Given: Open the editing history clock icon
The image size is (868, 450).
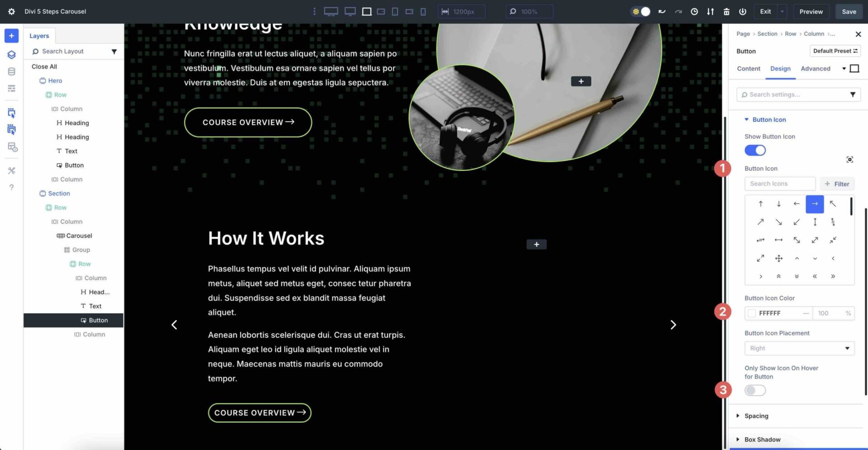Looking at the screenshot, I should coord(694,11).
